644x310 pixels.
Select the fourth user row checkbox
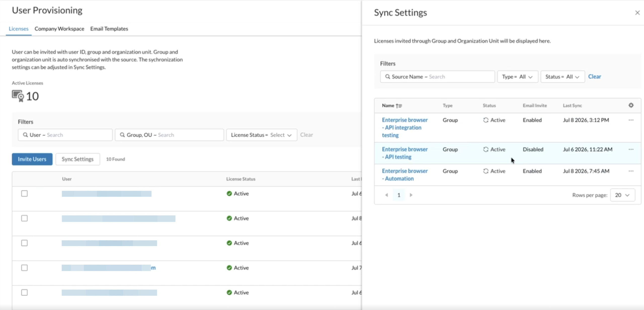click(x=24, y=267)
